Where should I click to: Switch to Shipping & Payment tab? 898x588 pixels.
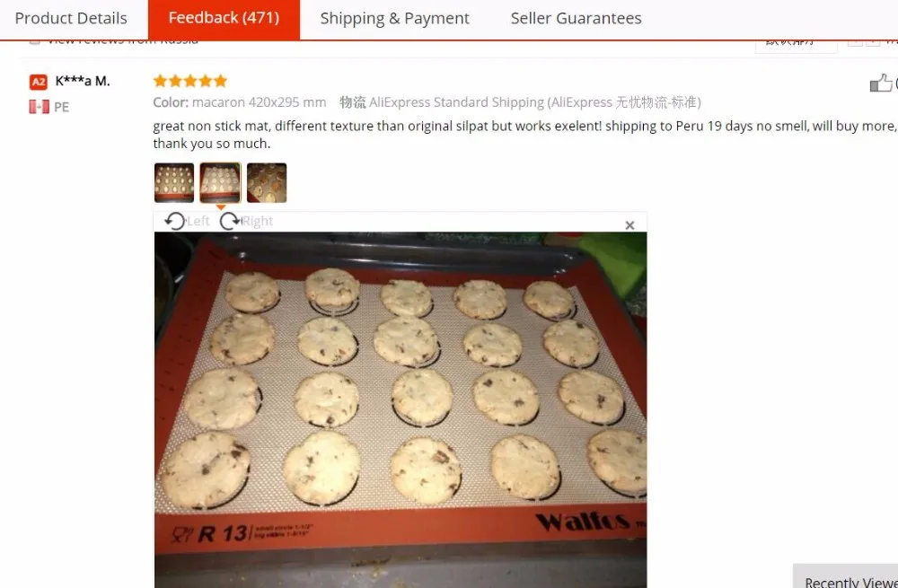pos(394,18)
